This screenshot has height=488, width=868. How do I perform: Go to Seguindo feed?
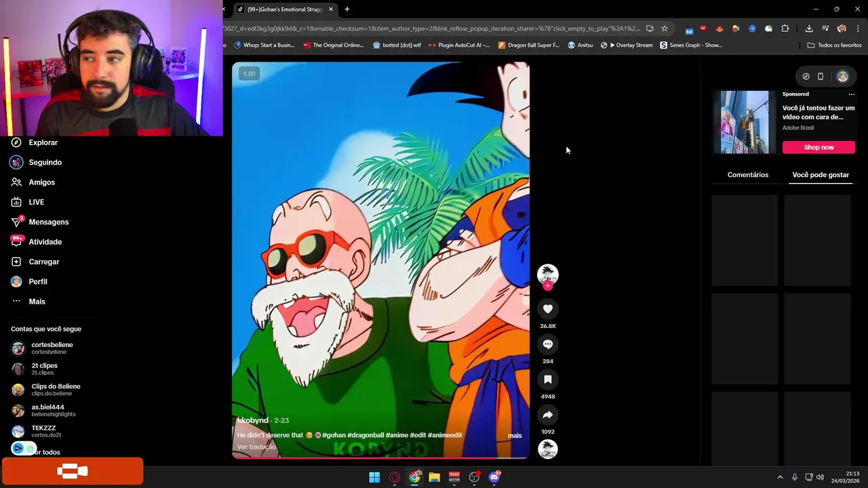pyautogui.click(x=36, y=162)
